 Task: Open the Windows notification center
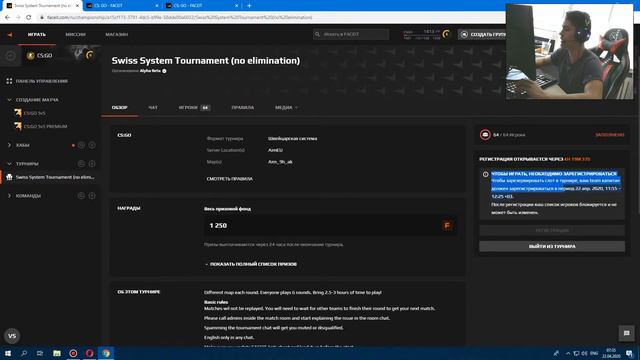click(x=629, y=353)
